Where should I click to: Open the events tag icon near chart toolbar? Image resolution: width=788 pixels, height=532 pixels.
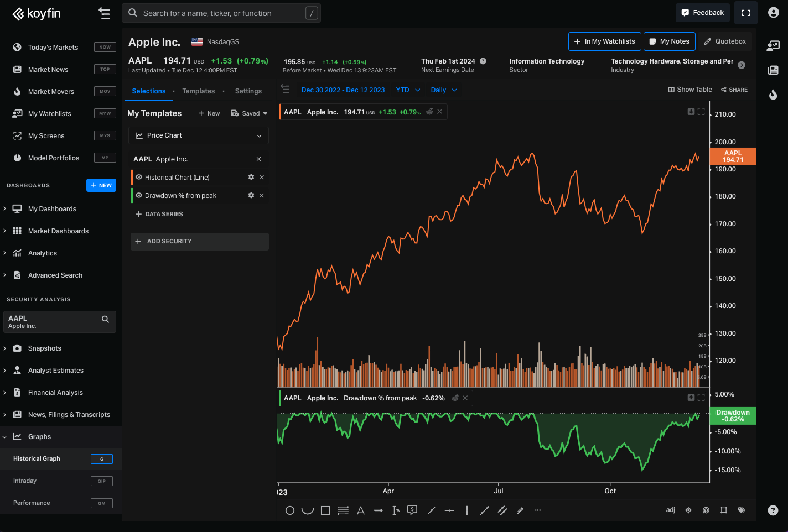click(x=742, y=510)
